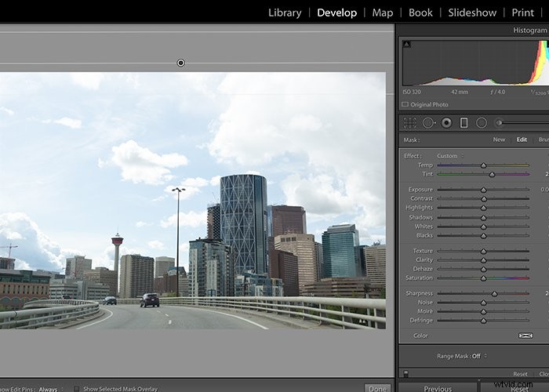Image resolution: width=549 pixels, height=392 pixels.
Task: Click the Sharpness slider handle
Action: [x=494, y=294]
